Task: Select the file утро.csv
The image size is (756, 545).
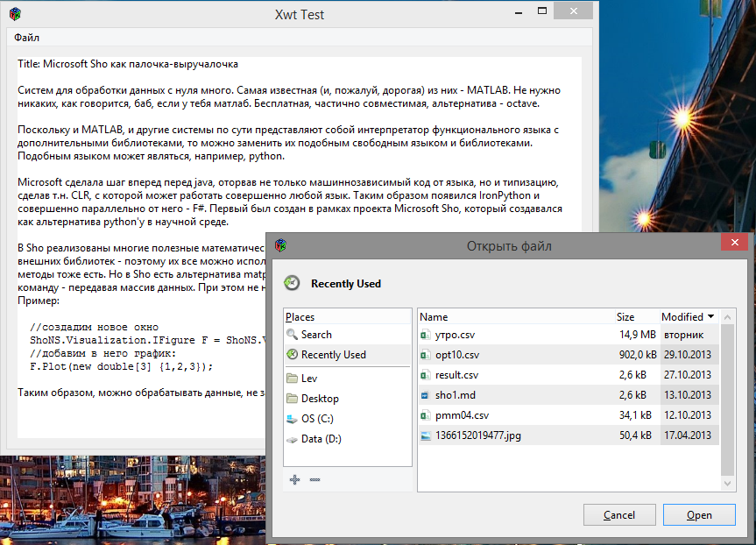Action: click(x=569, y=335)
